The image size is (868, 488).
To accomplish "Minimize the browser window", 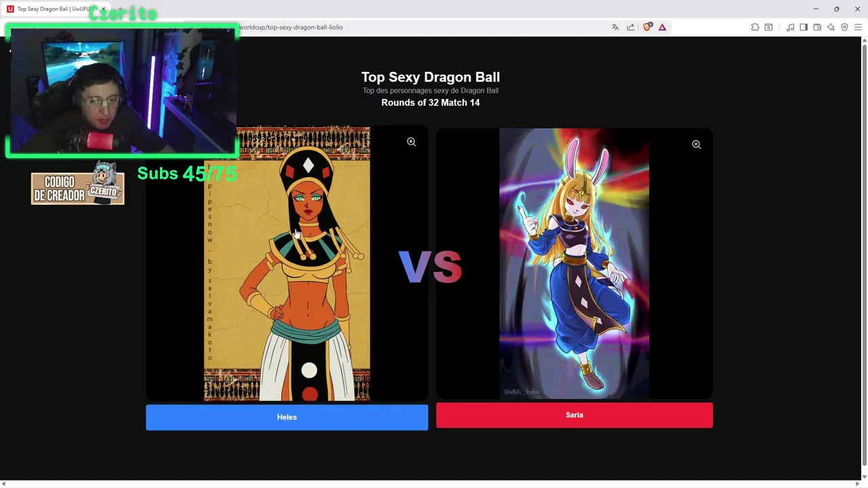I will click(x=816, y=9).
